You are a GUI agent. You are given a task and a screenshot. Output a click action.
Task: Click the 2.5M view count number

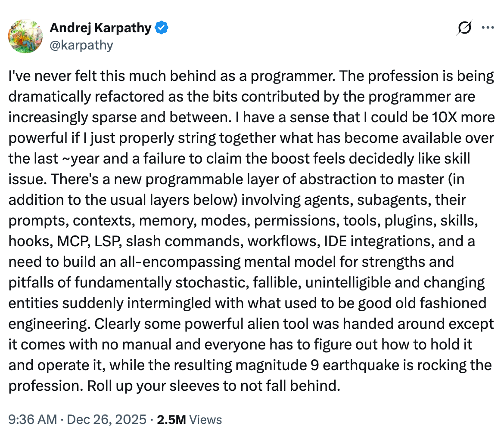point(171,420)
